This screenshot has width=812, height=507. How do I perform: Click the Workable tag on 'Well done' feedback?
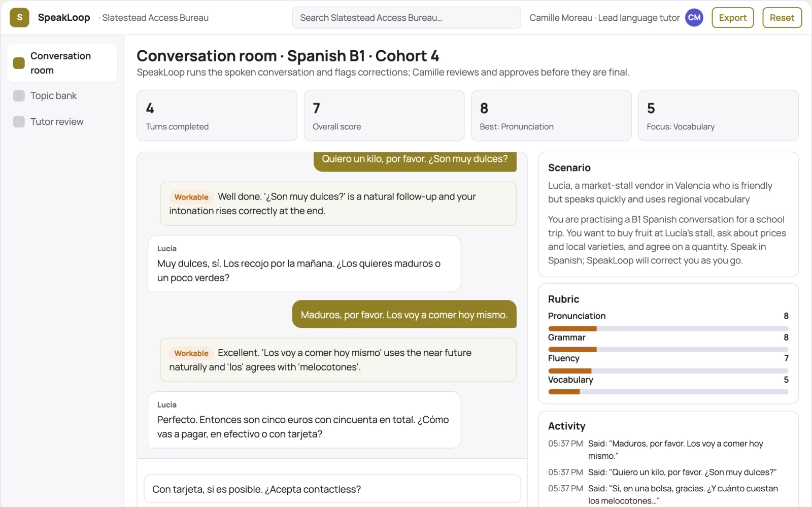pos(191,197)
